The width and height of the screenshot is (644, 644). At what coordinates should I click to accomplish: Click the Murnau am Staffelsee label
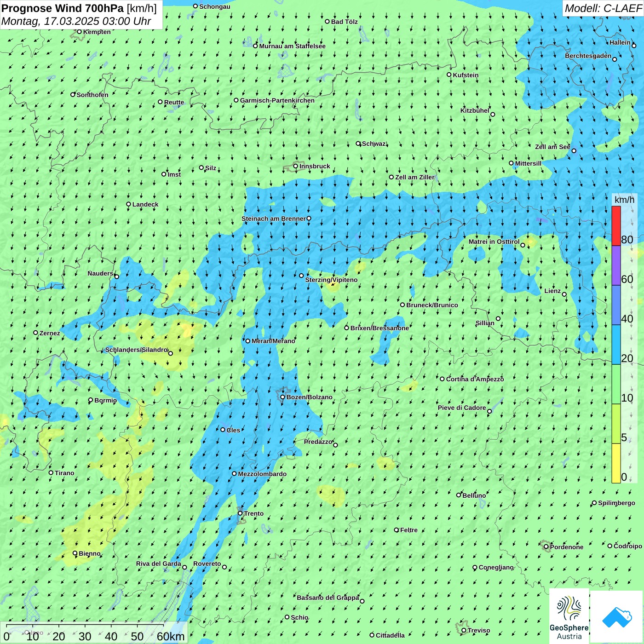point(292,46)
